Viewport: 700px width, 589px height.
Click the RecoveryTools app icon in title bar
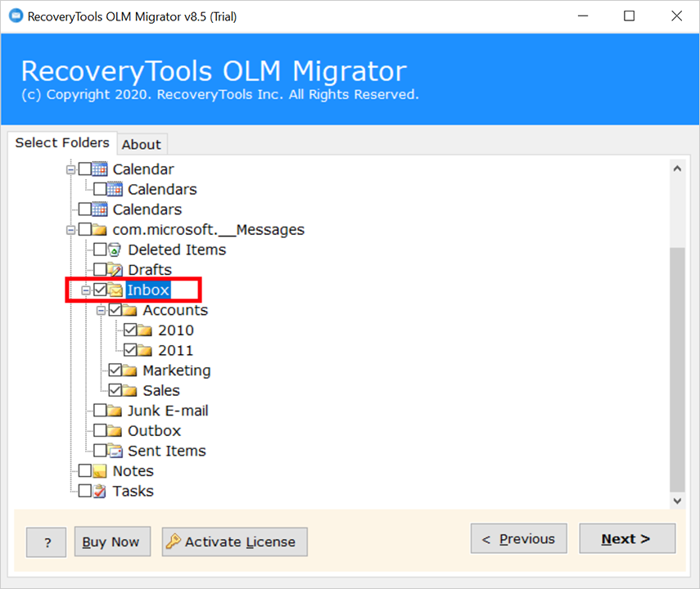click(x=16, y=16)
